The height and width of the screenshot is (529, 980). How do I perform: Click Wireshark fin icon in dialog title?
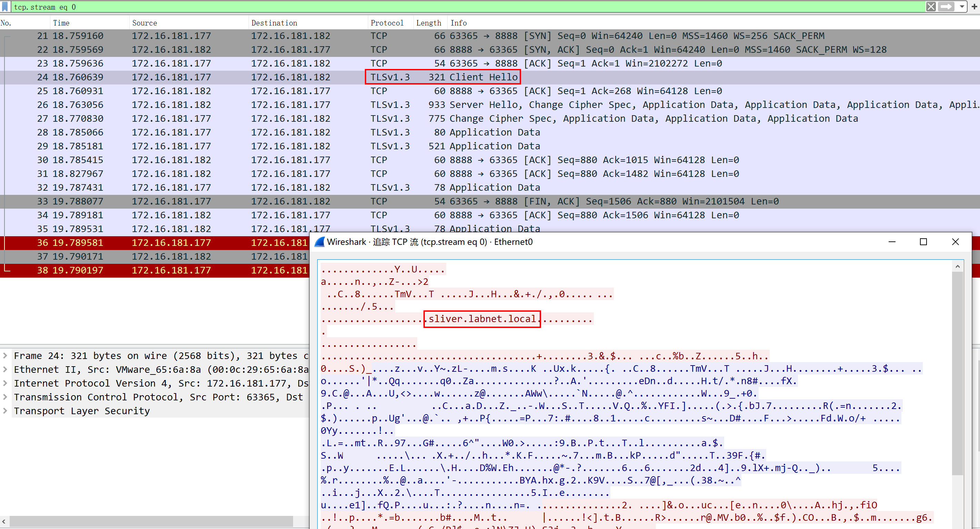tap(320, 242)
